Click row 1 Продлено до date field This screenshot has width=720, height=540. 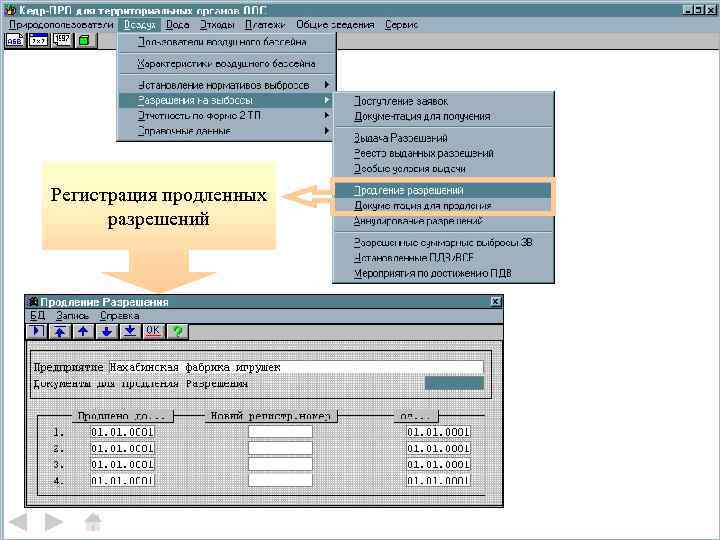122,432
